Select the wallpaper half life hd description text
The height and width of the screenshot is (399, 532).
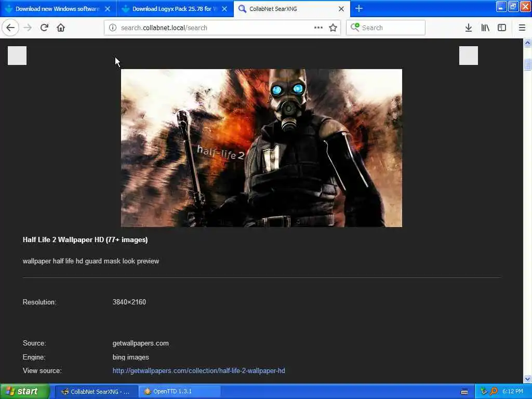tap(91, 261)
